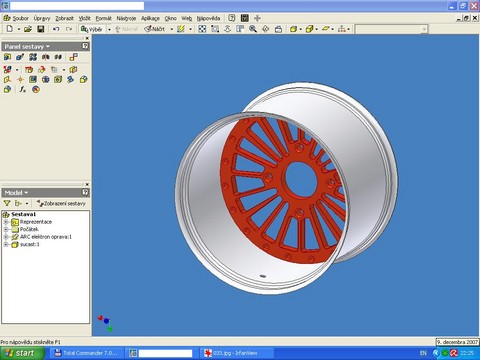
Task: Expand the Počátek folder node
Action: click(x=6, y=229)
